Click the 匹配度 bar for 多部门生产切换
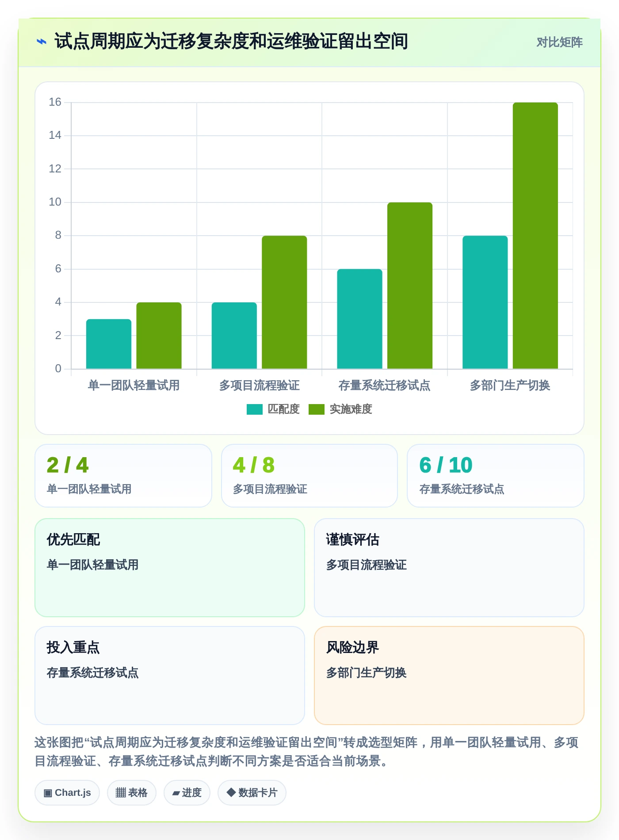 click(x=485, y=302)
